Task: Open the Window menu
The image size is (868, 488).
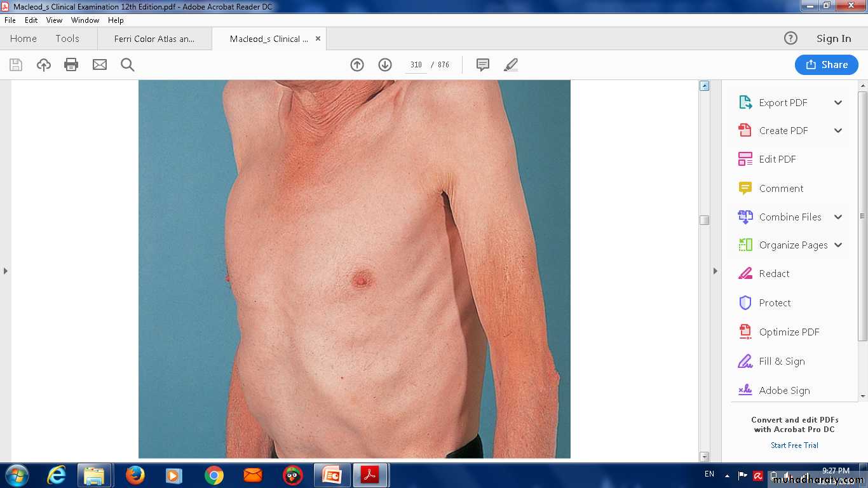Action: tap(85, 20)
